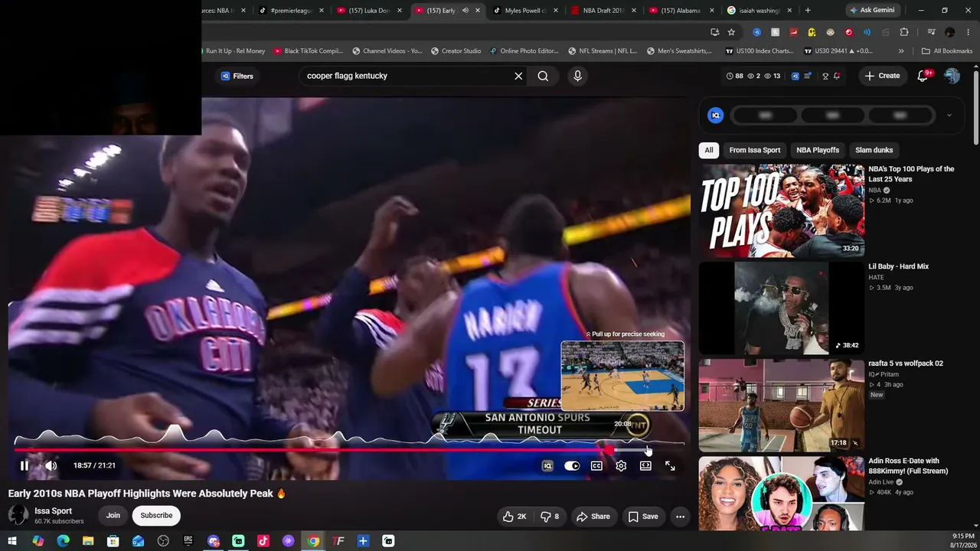Clear the search query text
Screen dimensions: 980x551
click(x=518, y=76)
